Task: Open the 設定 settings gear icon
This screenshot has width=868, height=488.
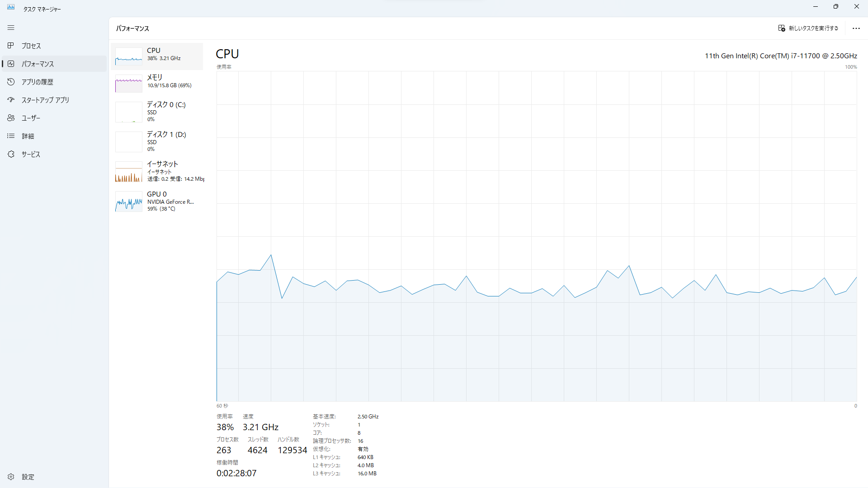Action: pyautogui.click(x=11, y=477)
